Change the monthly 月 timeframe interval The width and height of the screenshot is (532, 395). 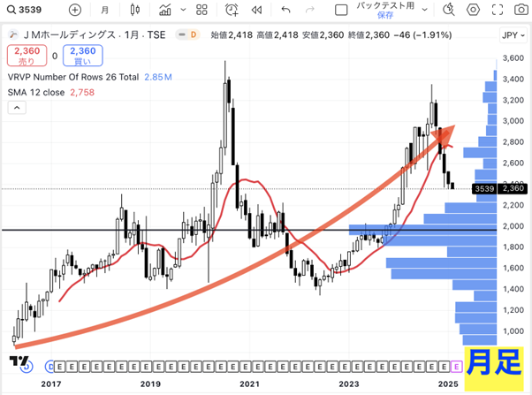pos(105,10)
